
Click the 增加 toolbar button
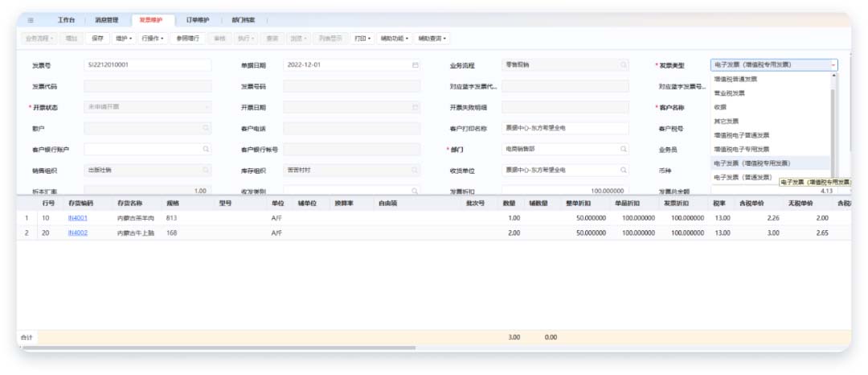coord(72,39)
